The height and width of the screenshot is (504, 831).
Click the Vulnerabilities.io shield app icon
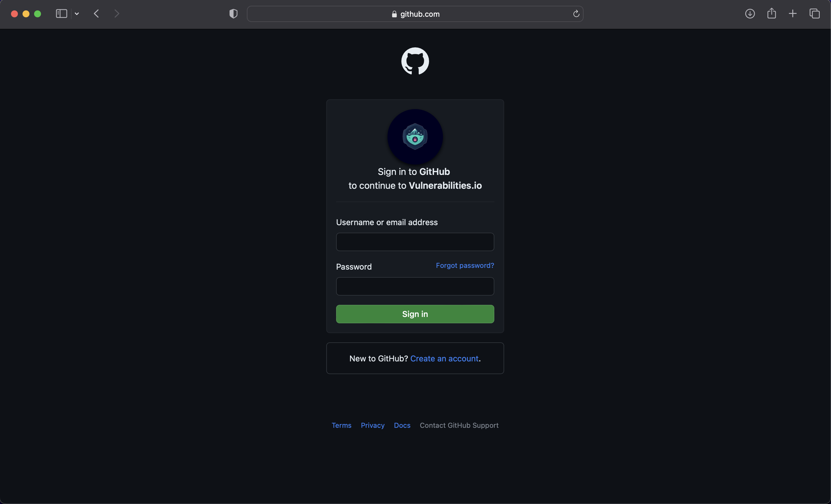point(415,137)
